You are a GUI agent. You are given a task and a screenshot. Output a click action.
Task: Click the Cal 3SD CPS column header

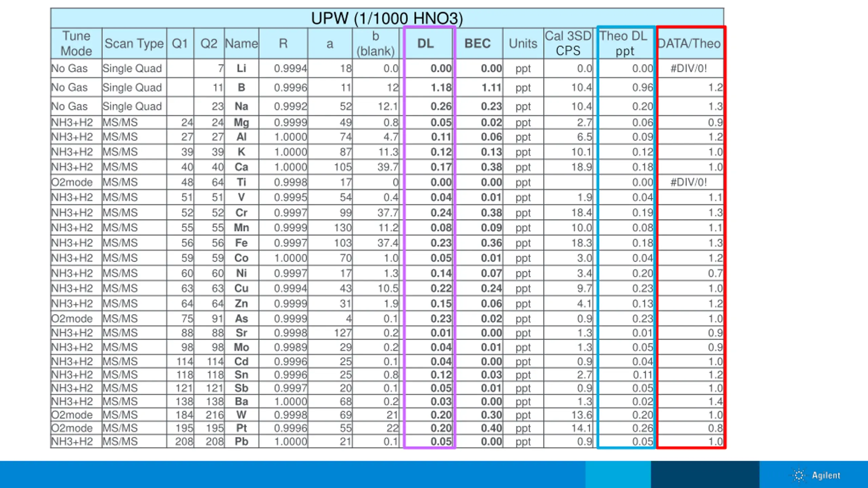coord(568,43)
